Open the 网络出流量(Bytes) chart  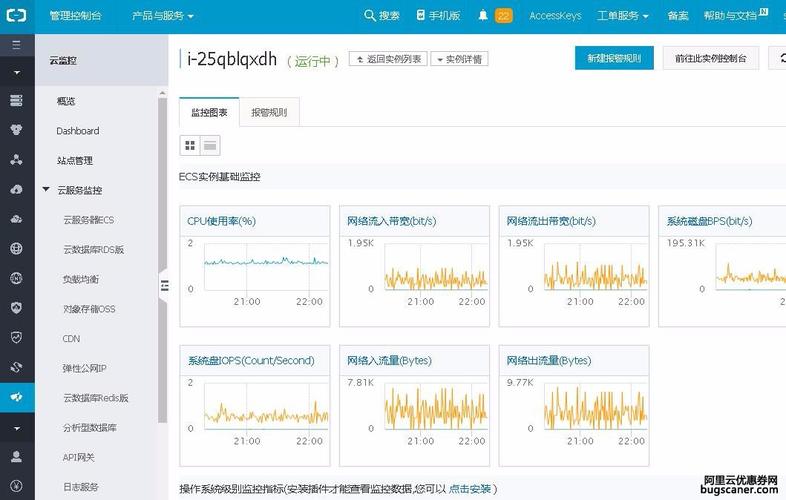(x=574, y=405)
